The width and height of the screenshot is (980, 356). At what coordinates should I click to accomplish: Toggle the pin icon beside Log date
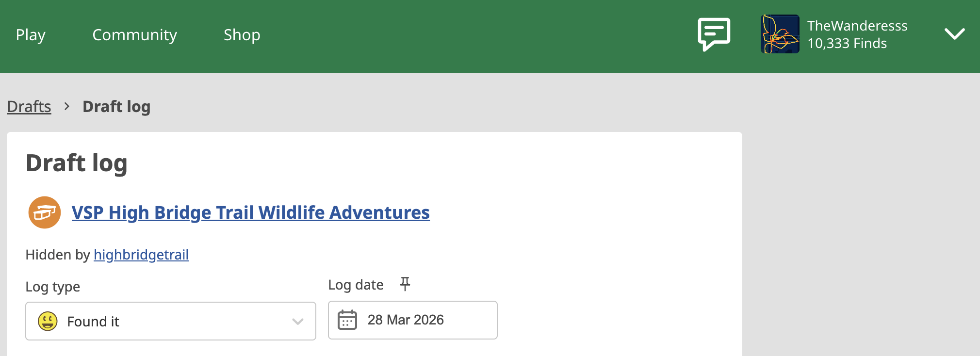tap(405, 284)
